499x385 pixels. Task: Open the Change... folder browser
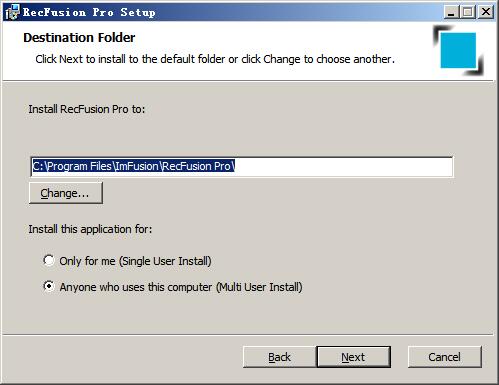click(66, 193)
